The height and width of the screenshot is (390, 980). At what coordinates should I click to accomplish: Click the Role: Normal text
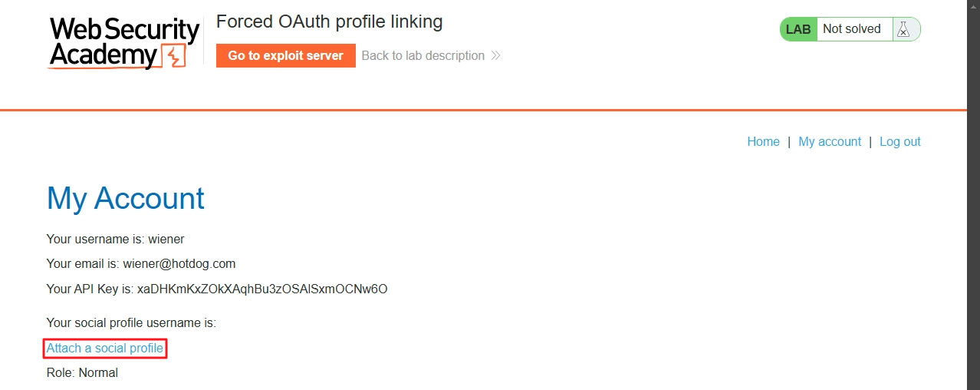82,373
